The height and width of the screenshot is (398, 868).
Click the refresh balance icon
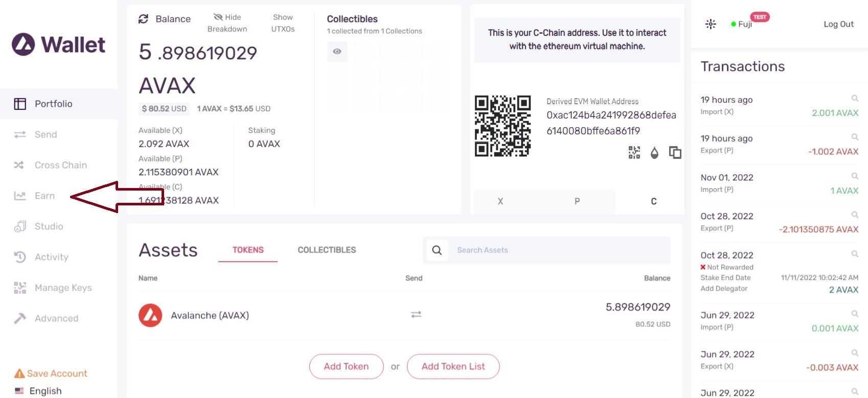tap(143, 19)
